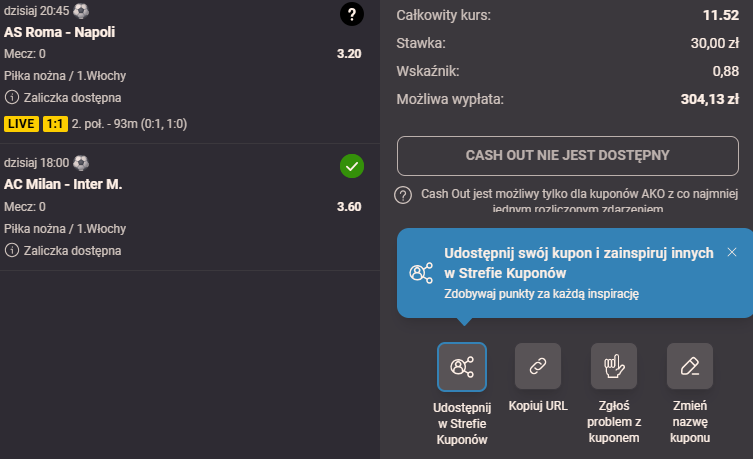
Task: Click the soccer ball icon next to dzisiaj 18:00
Action: 81,162
